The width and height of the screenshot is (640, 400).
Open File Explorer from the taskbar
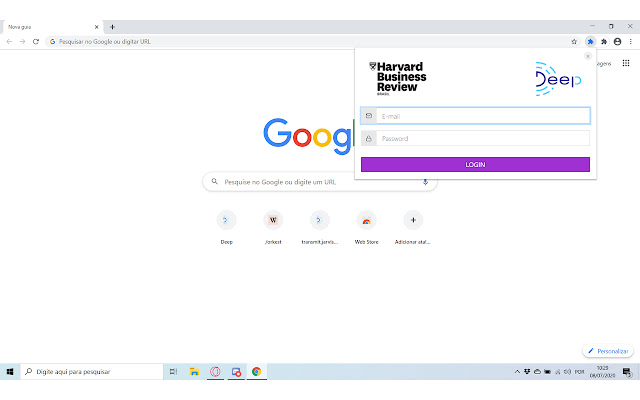pos(194,372)
